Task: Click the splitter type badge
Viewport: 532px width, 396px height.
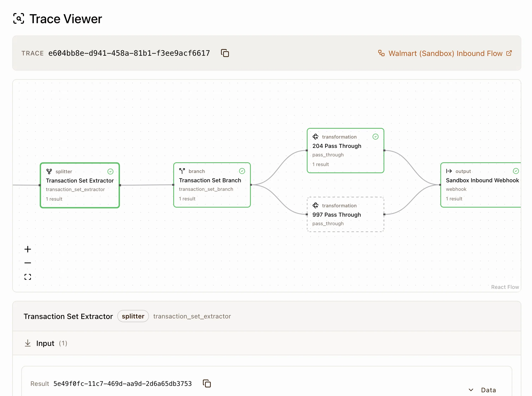Action: tap(133, 316)
